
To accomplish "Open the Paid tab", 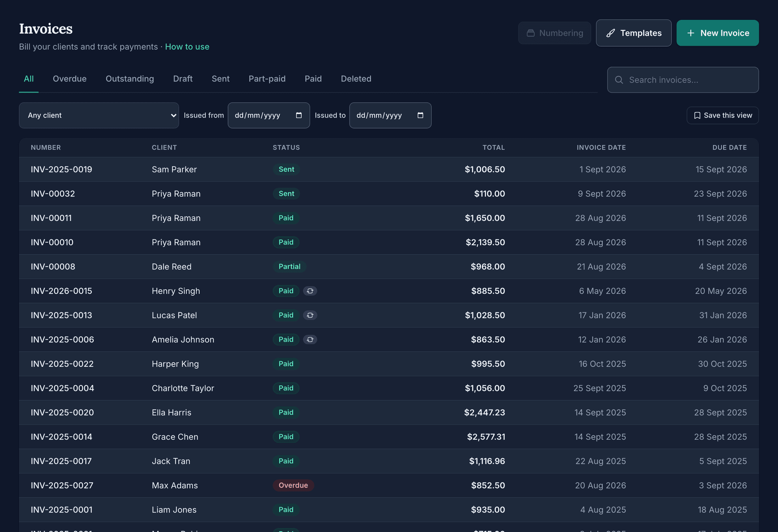I will 313,79.
